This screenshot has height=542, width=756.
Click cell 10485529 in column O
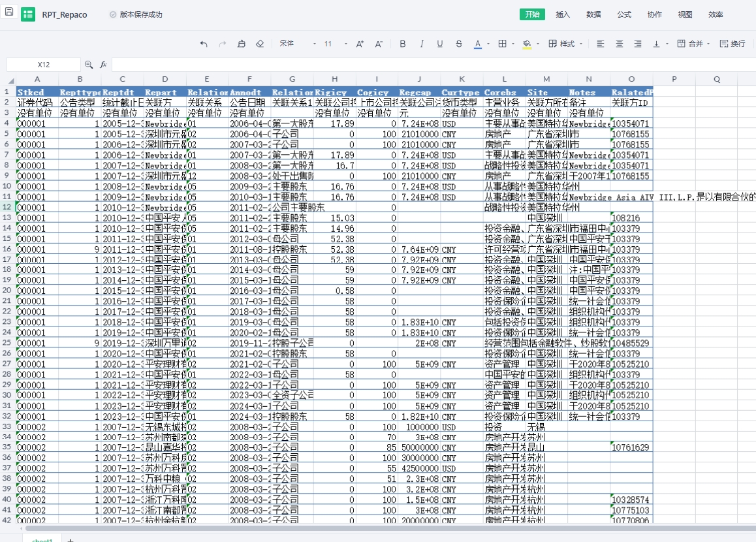[x=631, y=343]
